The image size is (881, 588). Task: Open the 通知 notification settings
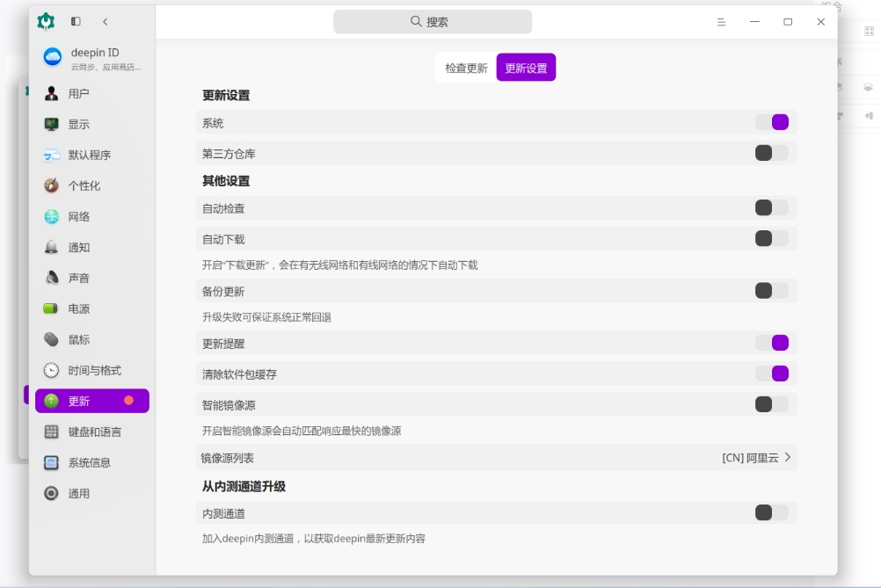(x=92, y=247)
